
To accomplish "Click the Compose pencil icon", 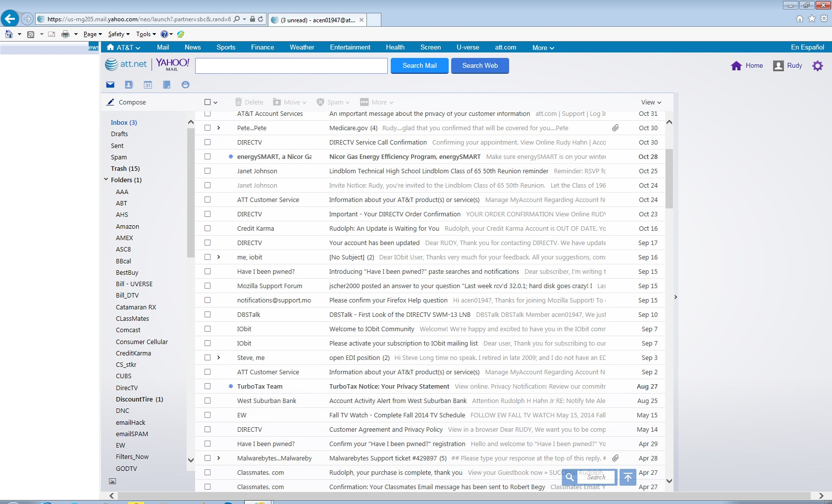I will pos(110,102).
